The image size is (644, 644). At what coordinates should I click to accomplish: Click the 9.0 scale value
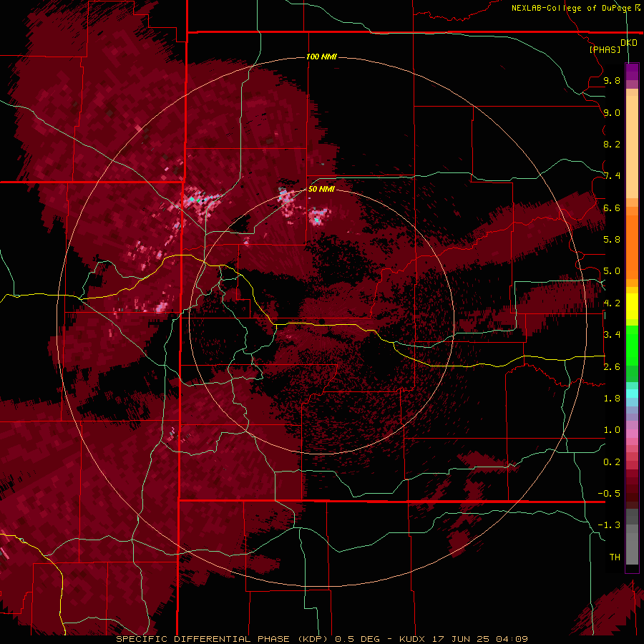612,112
